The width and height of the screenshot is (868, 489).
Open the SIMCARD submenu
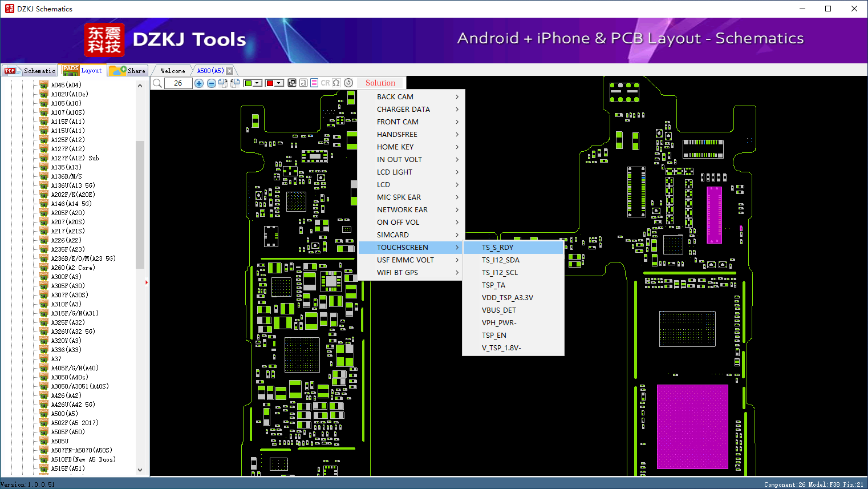[411, 235]
